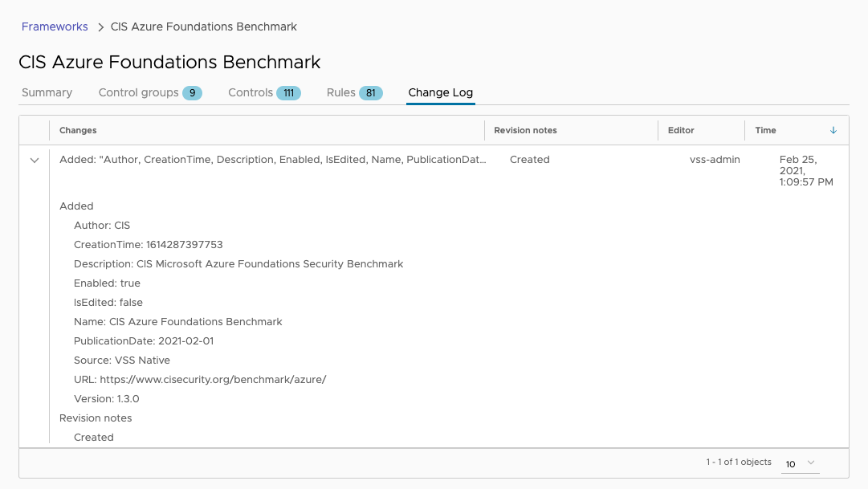This screenshot has width=868, height=489.
Task: Select the 'CreationTime: 1614287397753' line
Action: pyautogui.click(x=149, y=245)
